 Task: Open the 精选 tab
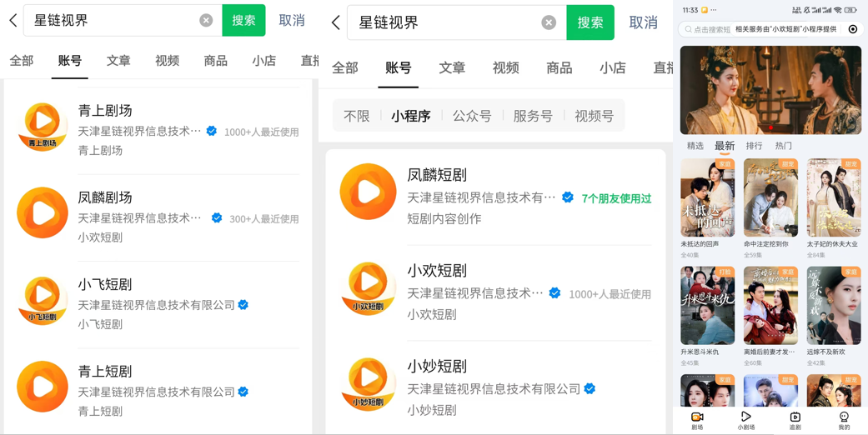[695, 146]
